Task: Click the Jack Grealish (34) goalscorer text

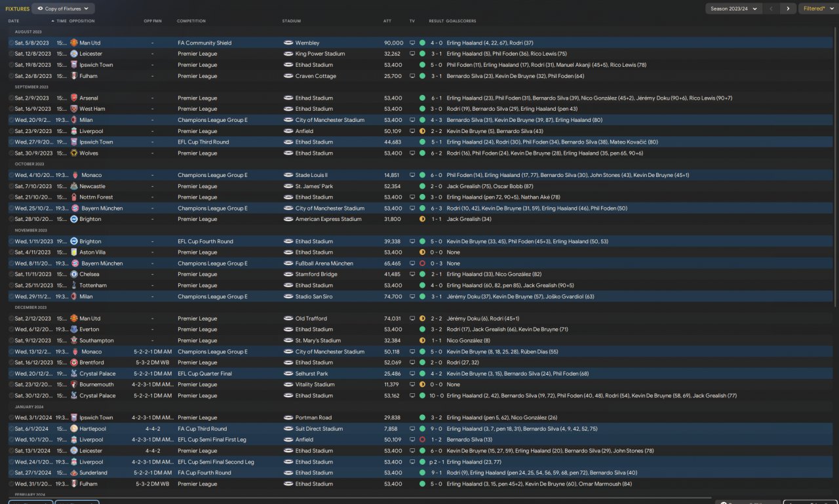Action: point(469,220)
